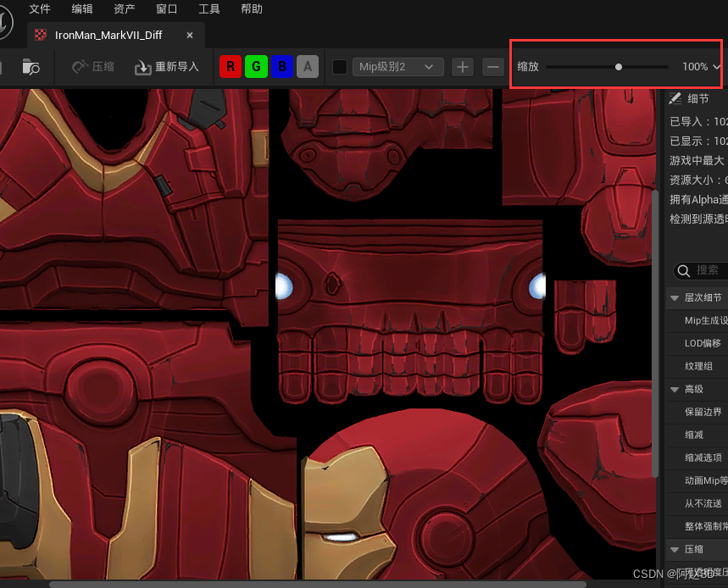Toggle the alpha A channel
Image resolution: width=728 pixels, height=588 pixels.
(308, 67)
